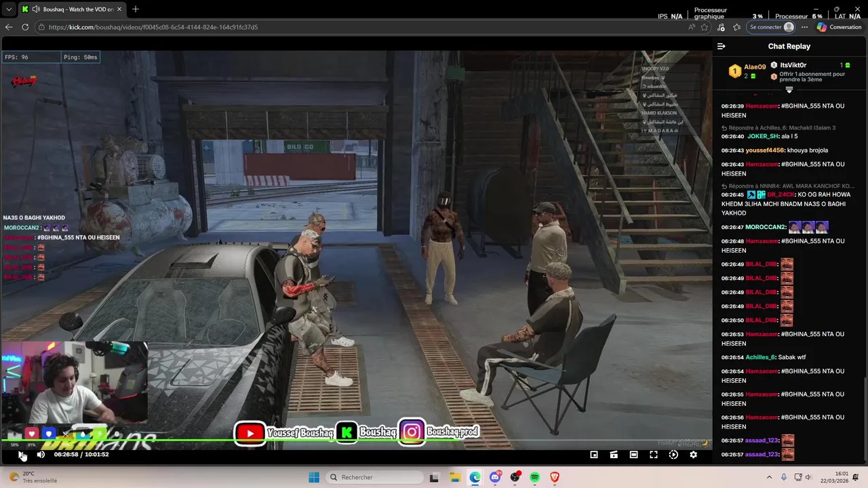Open File Explorer from taskbar

click(x=455, y=477)
